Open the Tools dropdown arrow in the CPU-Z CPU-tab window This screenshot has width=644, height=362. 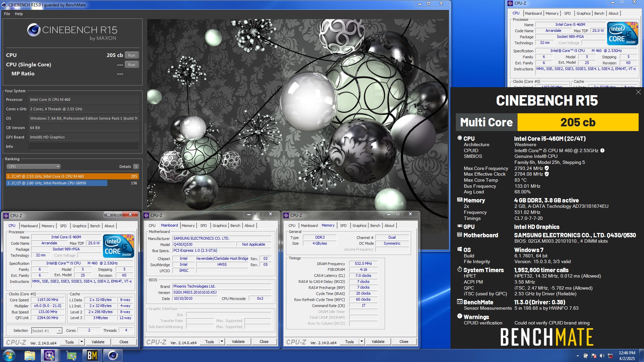82,342
